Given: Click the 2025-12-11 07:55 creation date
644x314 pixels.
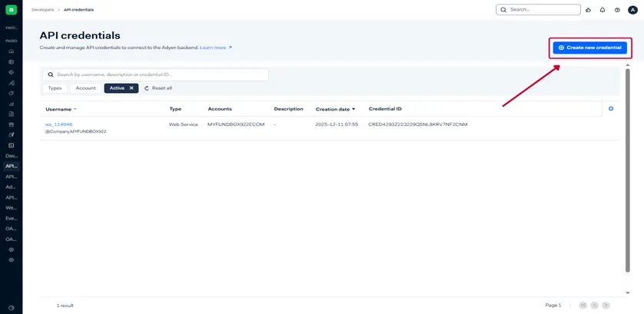Looking at the screenshot, I should pyautogui.click(x=337, y=124).
